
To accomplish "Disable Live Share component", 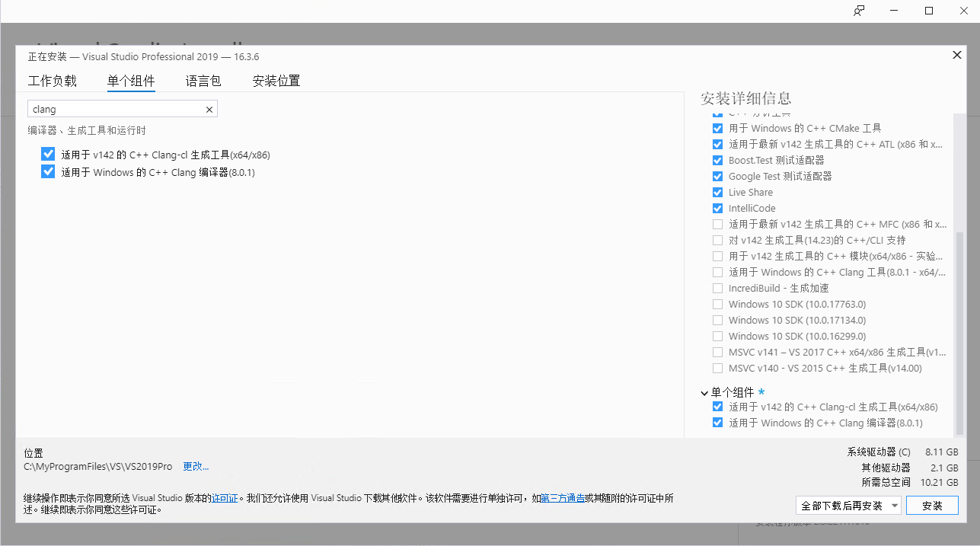I will [717, 192].
